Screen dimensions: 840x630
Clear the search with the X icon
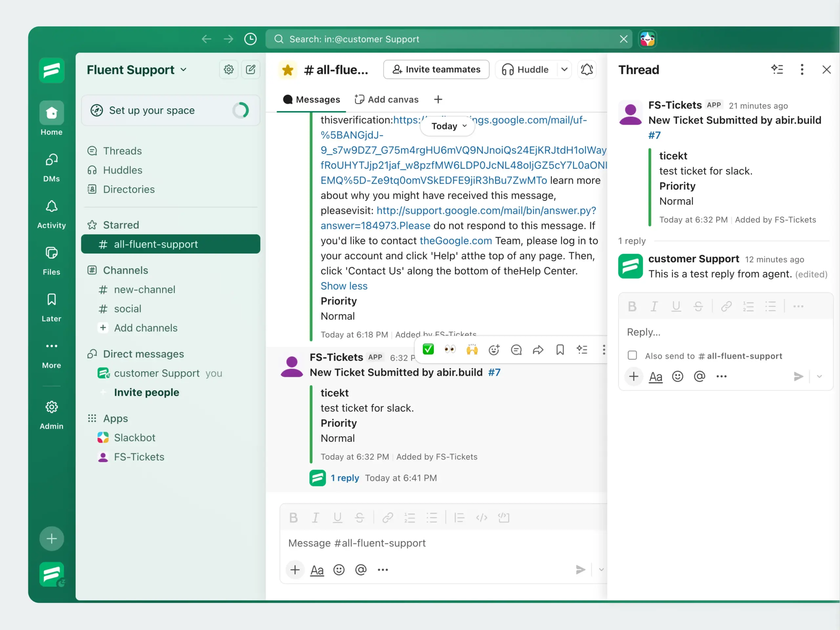(x=623, y=39)
